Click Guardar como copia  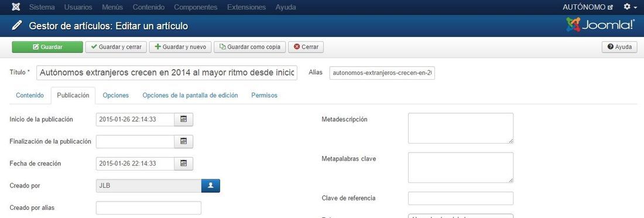click(250, 47)
